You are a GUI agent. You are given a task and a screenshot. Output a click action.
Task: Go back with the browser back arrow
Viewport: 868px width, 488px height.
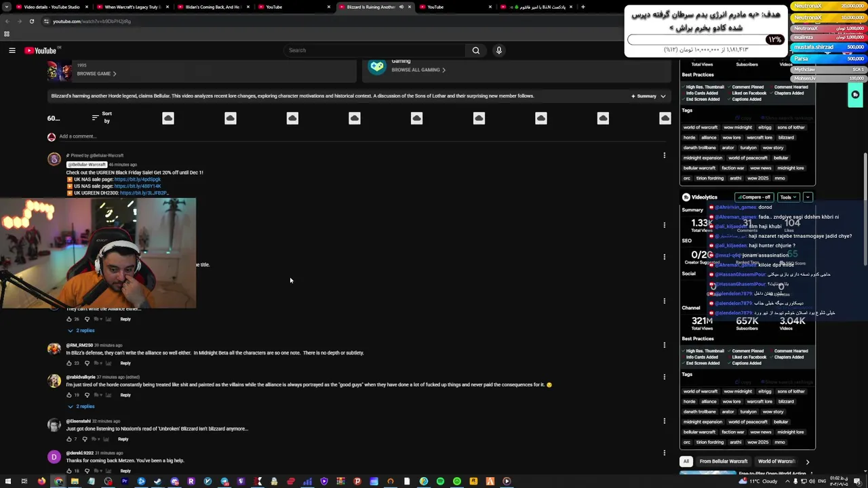point(7,21)
